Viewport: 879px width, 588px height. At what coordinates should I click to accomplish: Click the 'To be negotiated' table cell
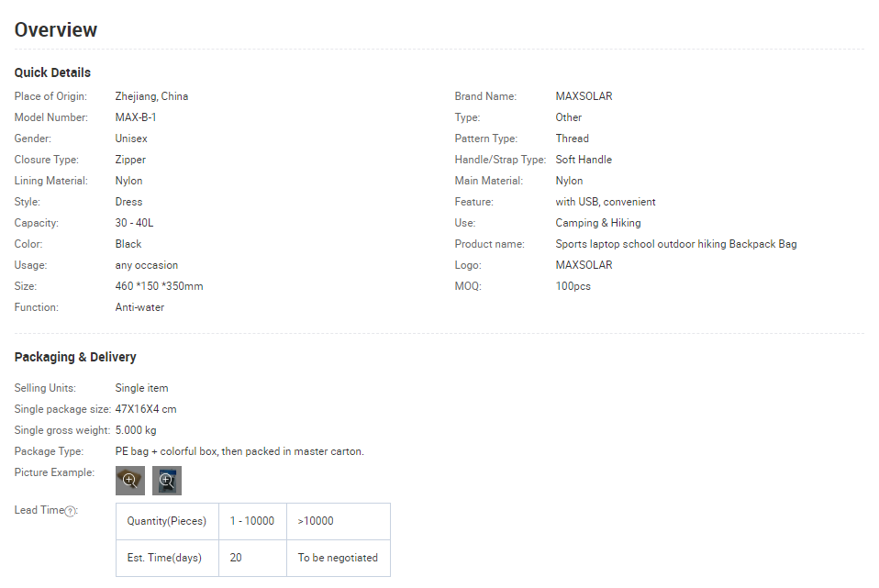pos(338,558)
